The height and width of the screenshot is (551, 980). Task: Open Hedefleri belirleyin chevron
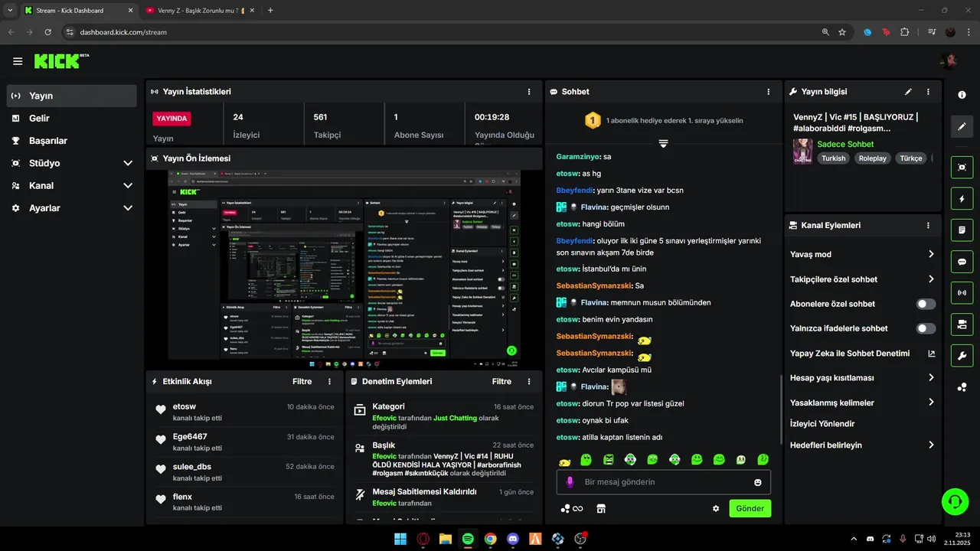[x=931, y=445]
